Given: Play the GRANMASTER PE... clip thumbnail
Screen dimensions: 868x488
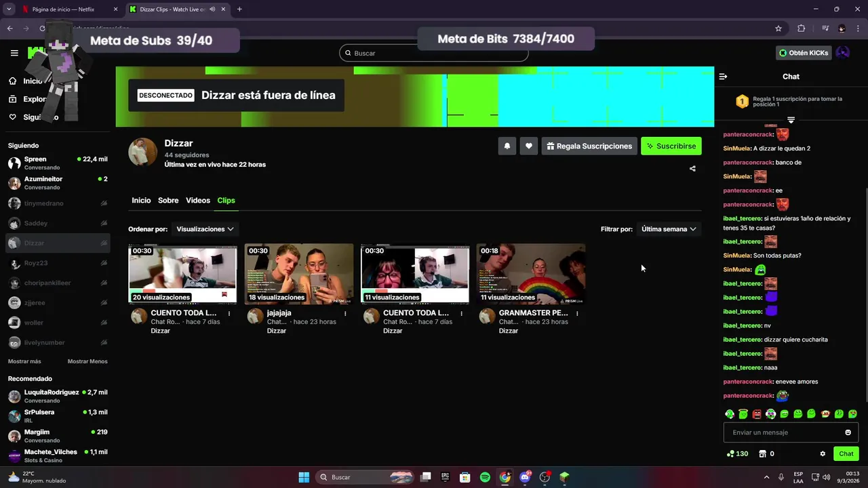Looking at the screenshot, I should click(531, 274).
